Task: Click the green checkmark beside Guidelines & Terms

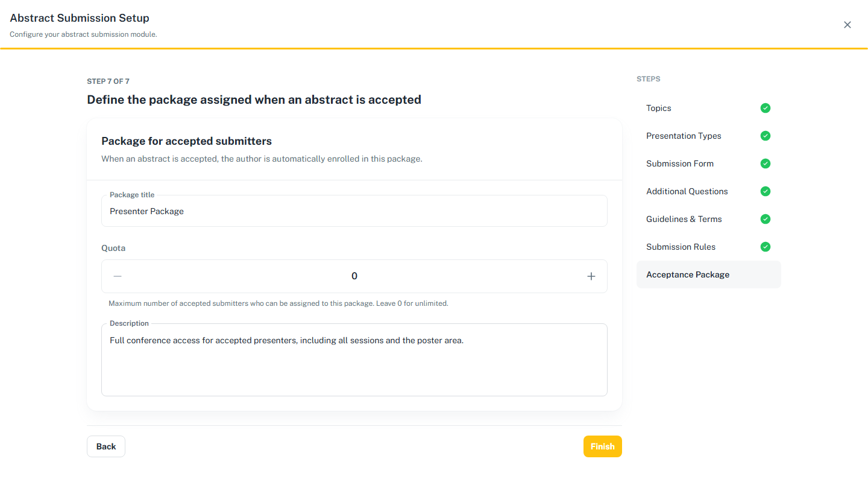Action: click(766, 219)
